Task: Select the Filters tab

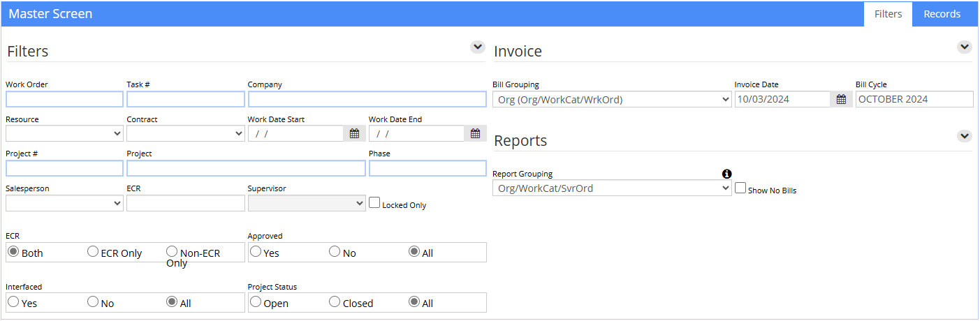Action: coord(888,14)
